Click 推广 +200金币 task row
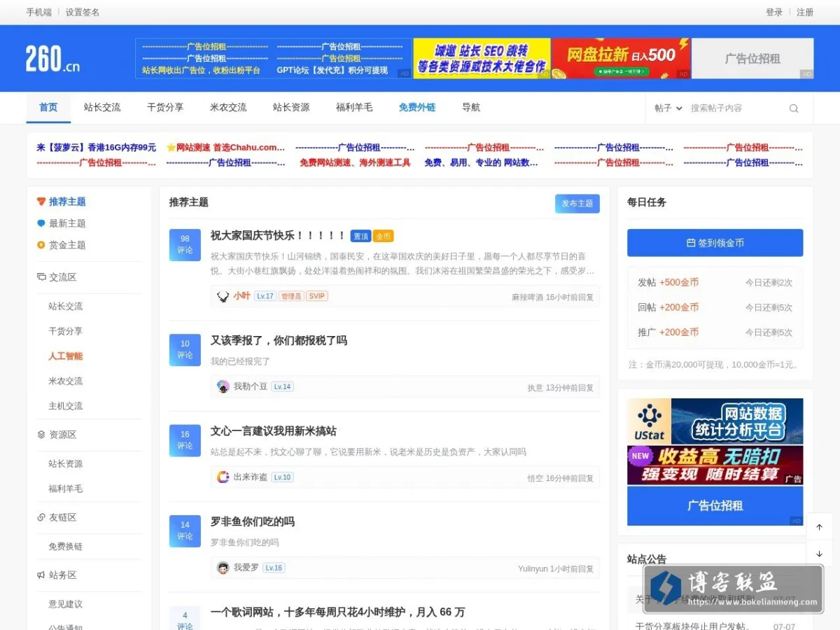Viewport: 840px width, 630px height. pos(715,332)
